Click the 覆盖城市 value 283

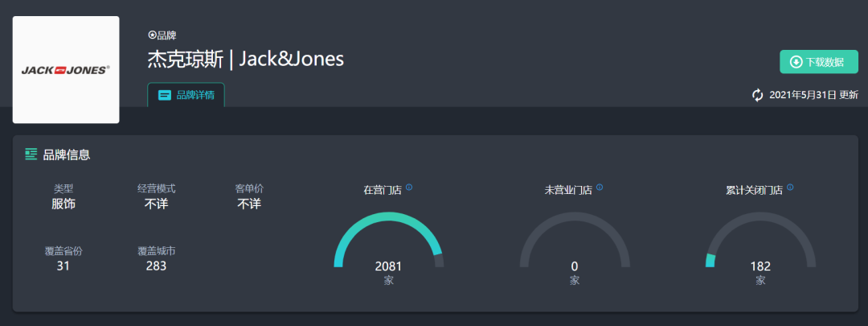[156, 266]
